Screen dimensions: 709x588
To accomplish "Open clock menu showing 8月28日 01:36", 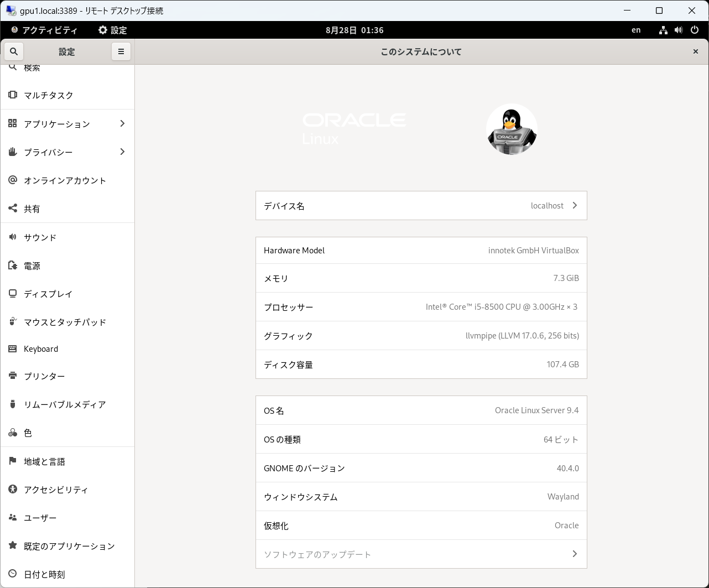I will (354, 30).
